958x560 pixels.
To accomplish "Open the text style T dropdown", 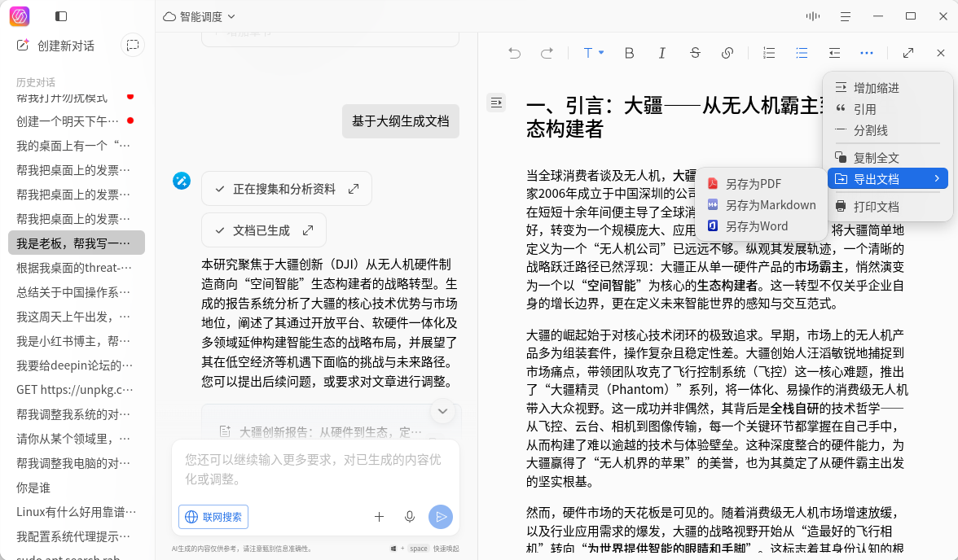I will 593,53.
